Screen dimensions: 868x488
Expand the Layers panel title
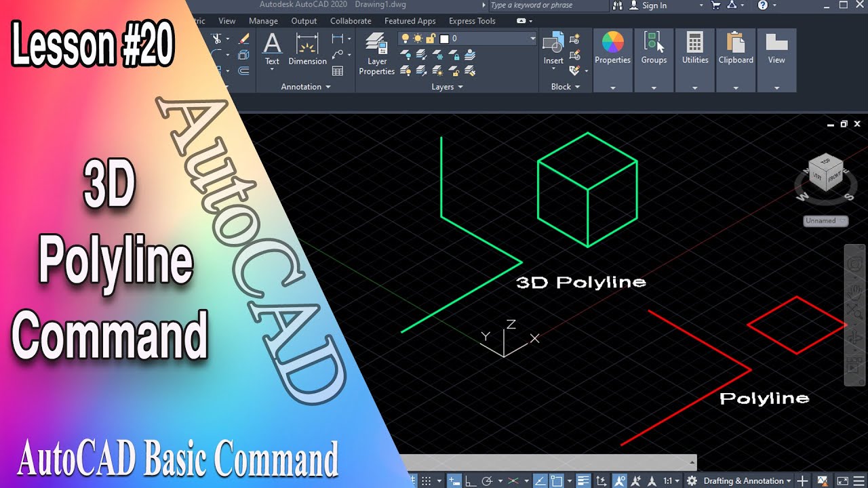(x=447, y=87)
